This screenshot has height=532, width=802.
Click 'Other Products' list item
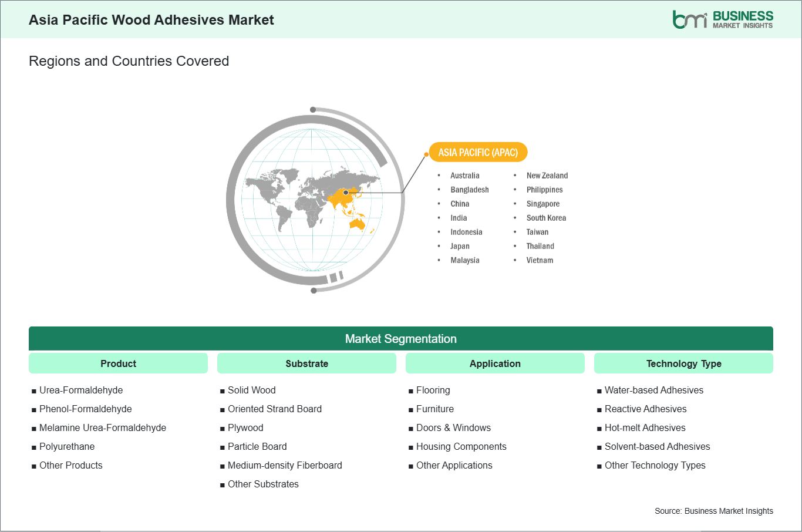click(71, 465)
